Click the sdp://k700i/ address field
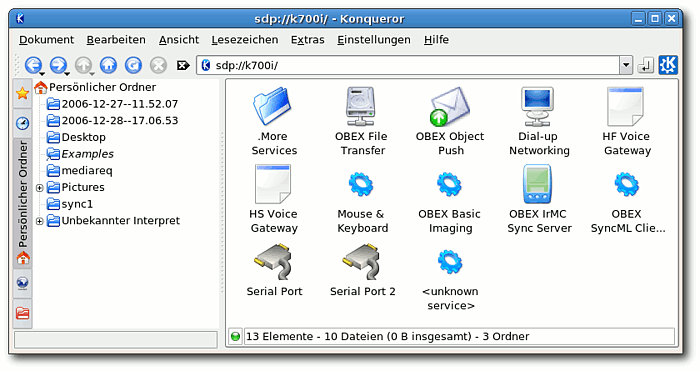This screenshot has height=371, width=700. pyautogui.click(x=408, y=66)
